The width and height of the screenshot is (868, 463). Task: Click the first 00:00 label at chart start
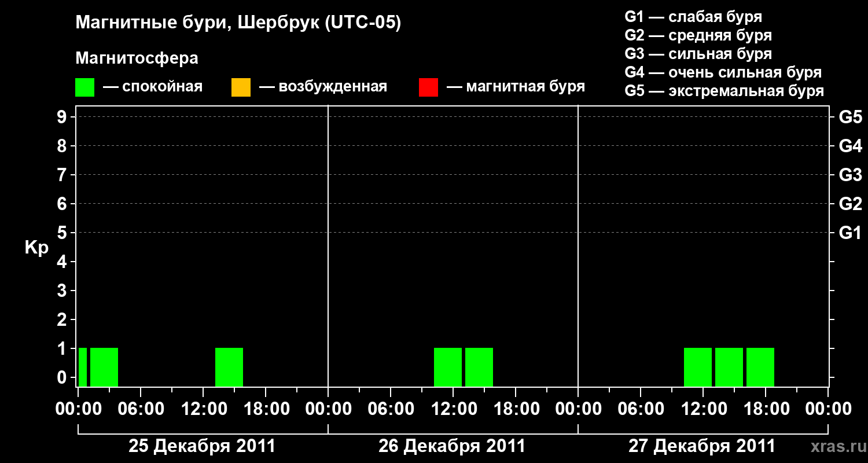point(78,409)
